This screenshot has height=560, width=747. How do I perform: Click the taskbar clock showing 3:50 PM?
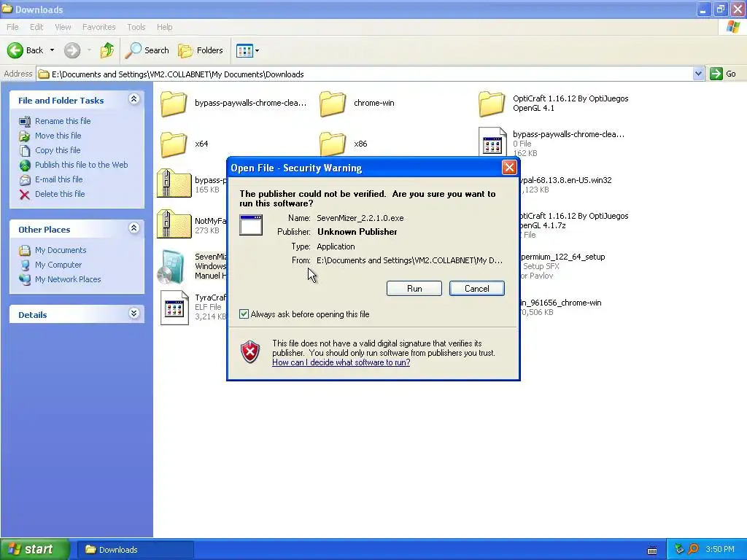719,549
